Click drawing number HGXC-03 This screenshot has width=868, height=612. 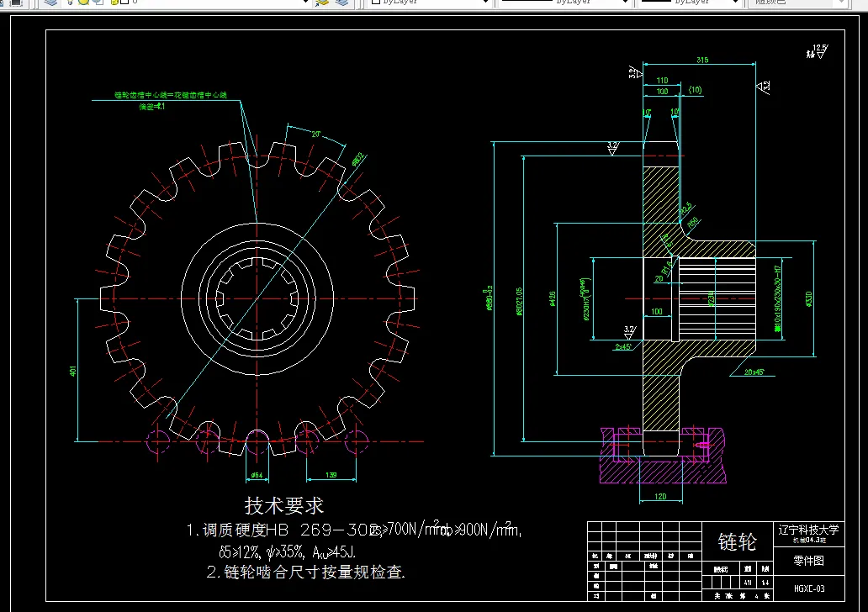809,588
